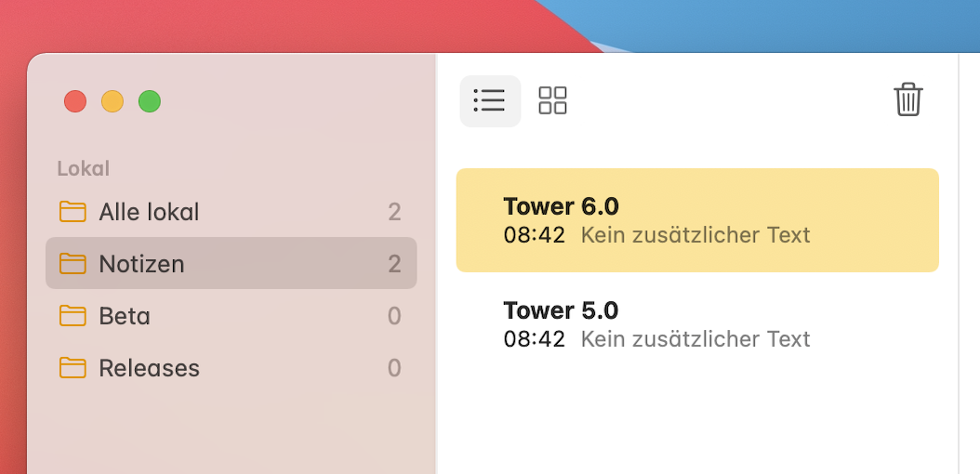
Task: Click Tower 6.0 timestamp 08:42
Action: point(534,234)
